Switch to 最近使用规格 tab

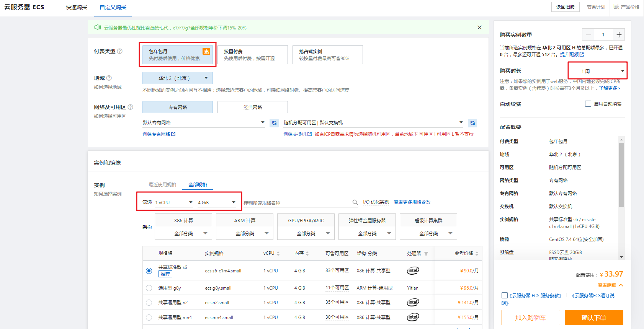click(x=162, y=184)
